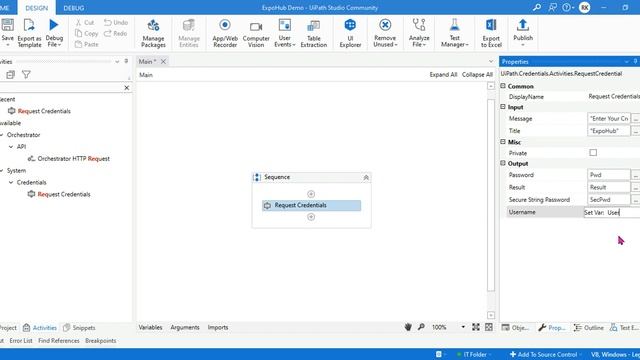Click the fit to screen icon

476,327
